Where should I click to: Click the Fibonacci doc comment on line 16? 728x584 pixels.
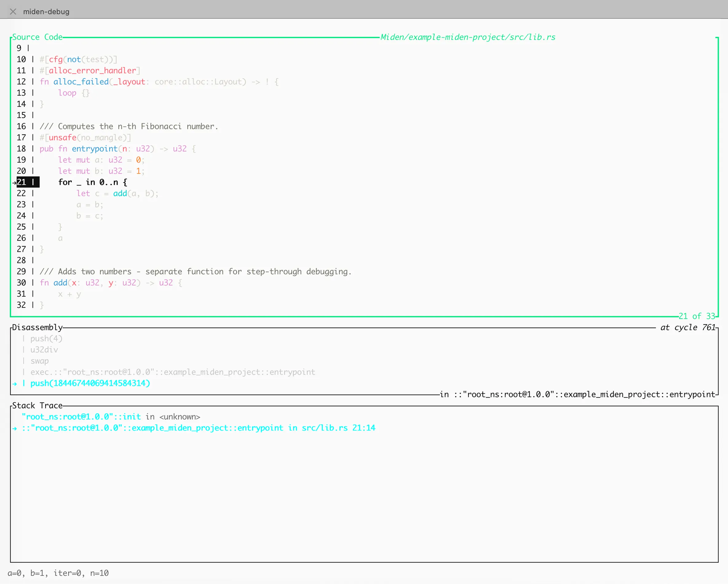[x=129, y=126]
